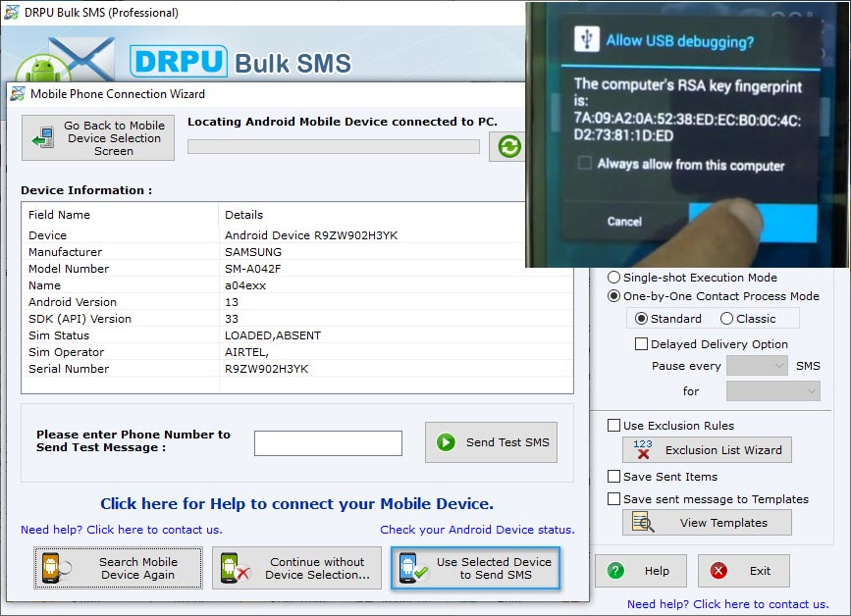
Task: Click the Sim Operator field name
Action: 66,352
